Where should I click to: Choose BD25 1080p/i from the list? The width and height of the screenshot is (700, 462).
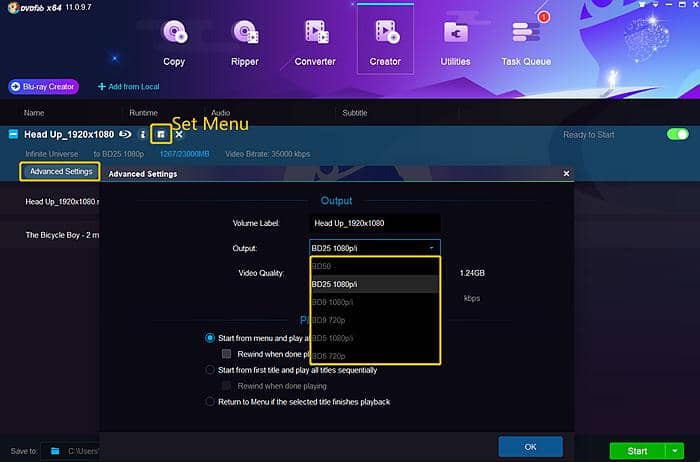(375, 284)
